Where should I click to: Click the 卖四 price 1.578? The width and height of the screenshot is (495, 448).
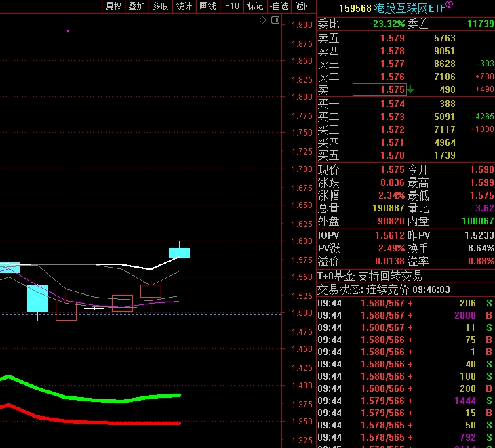(393, 51)
